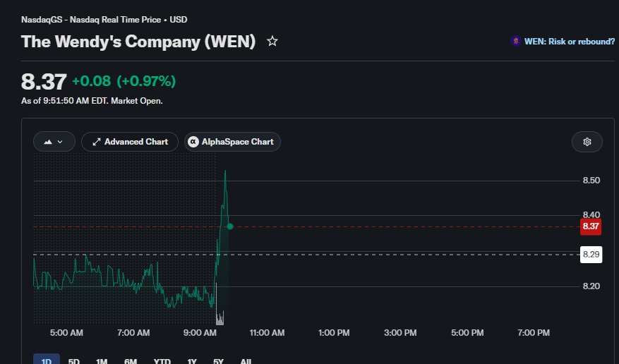Screen dimensions: 619x364
Task: Open the WEN: Risk or rebound? link
Action: click(570, 42)
